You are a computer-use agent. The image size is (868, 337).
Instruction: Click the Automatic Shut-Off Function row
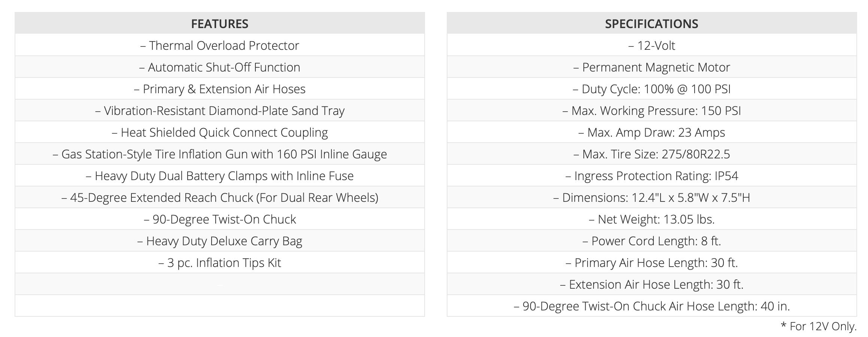220,67
